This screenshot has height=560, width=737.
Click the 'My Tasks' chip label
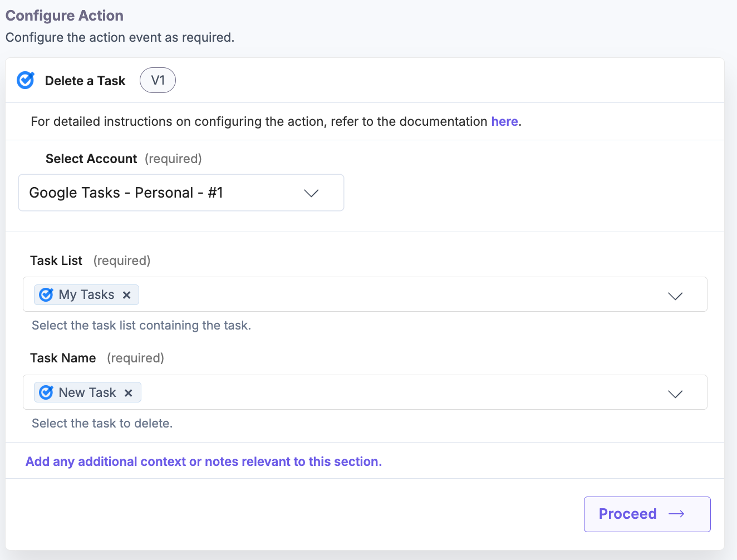pyautogui.click(x=87, y=295)
